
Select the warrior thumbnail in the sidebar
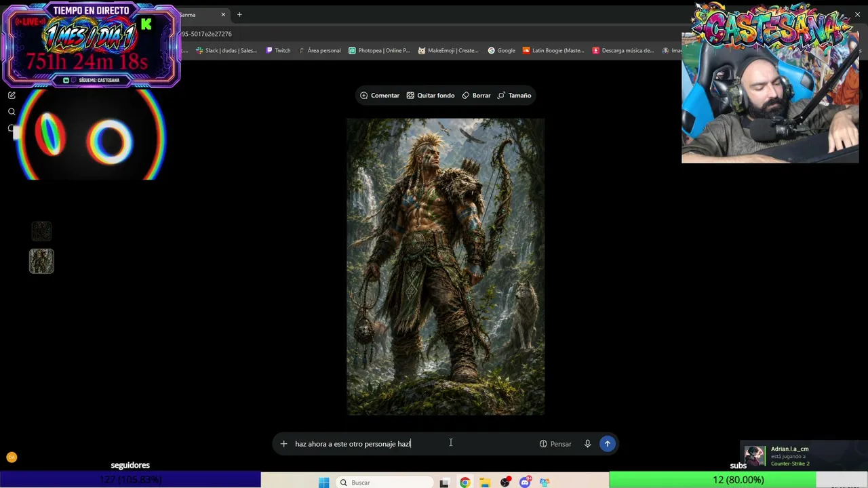coord(41,261)
